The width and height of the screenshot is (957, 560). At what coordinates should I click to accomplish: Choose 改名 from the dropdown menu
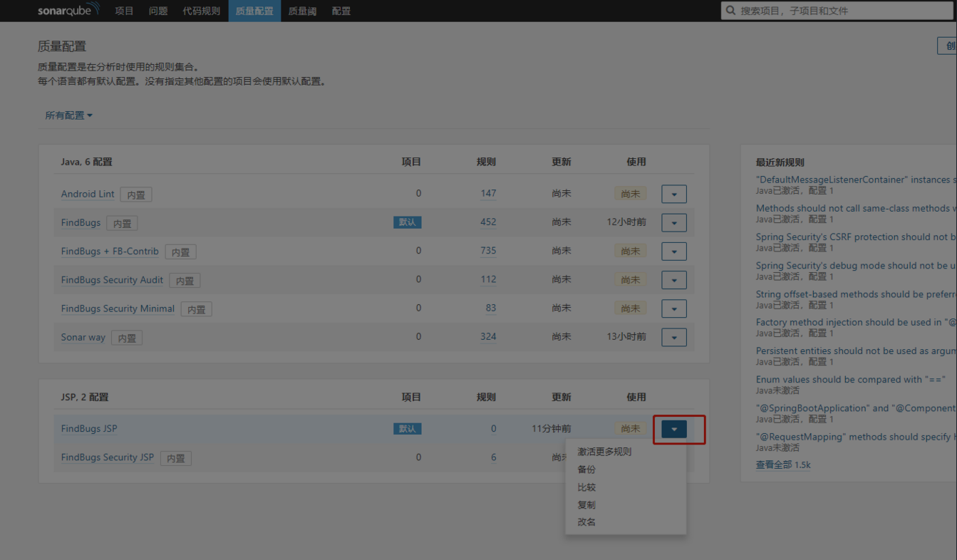[x=586, y=522]
